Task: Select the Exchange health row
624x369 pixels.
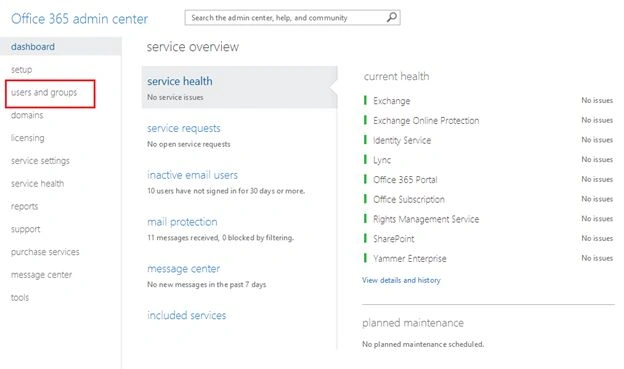Action: pos(488,101)
